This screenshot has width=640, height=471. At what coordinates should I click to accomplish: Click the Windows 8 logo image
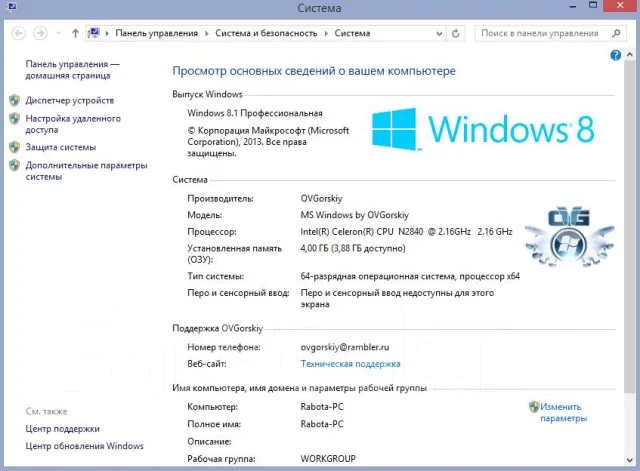(x=483, y=129)
